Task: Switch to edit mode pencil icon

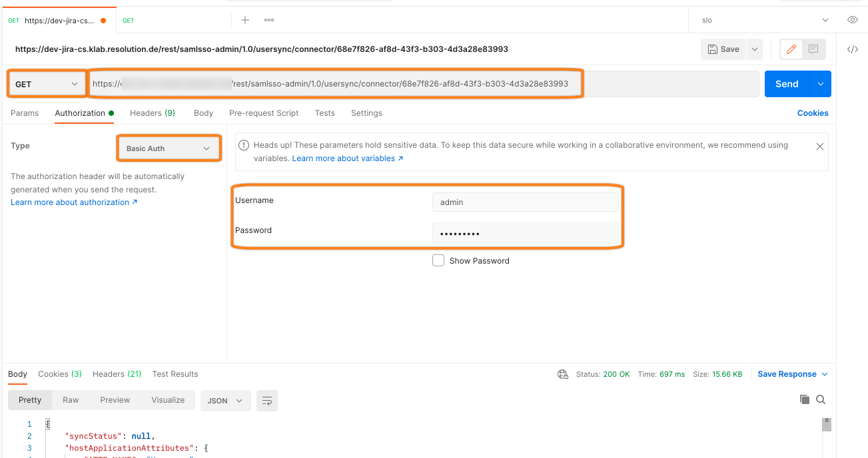Action: tap(791, 49)
